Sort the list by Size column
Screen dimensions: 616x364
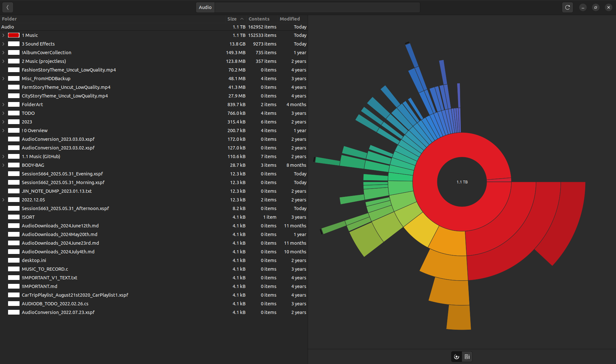click(232, 19)
